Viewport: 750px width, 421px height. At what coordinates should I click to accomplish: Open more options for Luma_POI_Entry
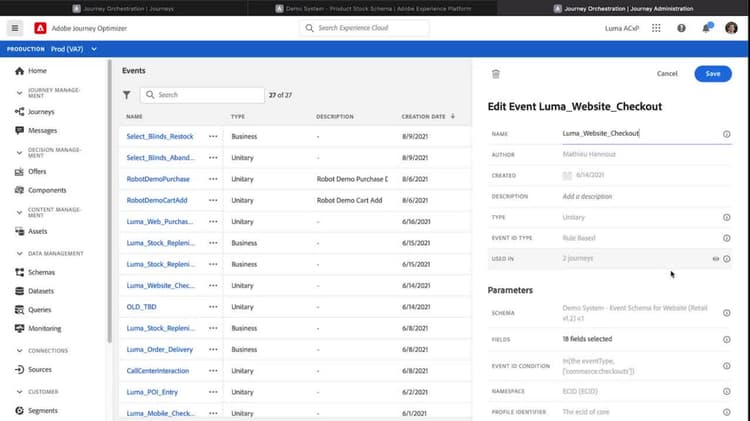coord(213,392)
